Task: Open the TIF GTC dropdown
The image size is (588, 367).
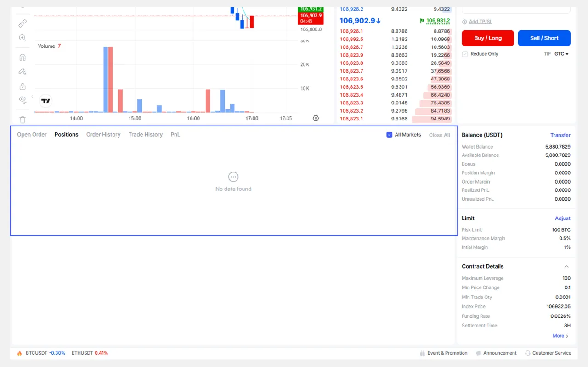Action: pos(561,54)
